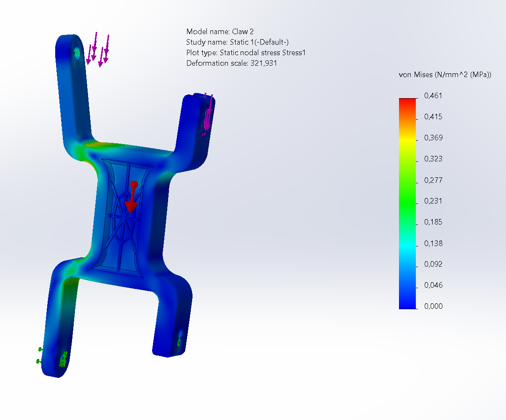Viewport: 506px width, 420px height.
Task: Click the 'von Mises (N/mm^2 (MPa))' legend title
Action: [445, 75]
